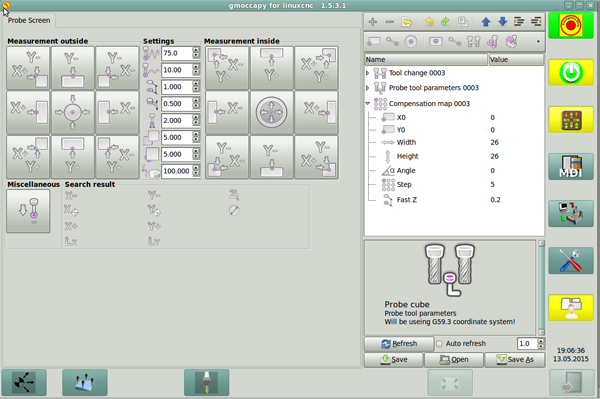Select the Probe Screen tab
Viewport: 600px width, 399px height.
click(29, 20)
